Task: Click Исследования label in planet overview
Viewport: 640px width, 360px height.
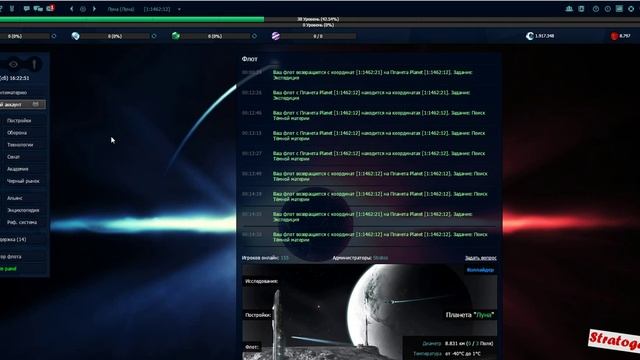Action: click(x=261, y=281)
